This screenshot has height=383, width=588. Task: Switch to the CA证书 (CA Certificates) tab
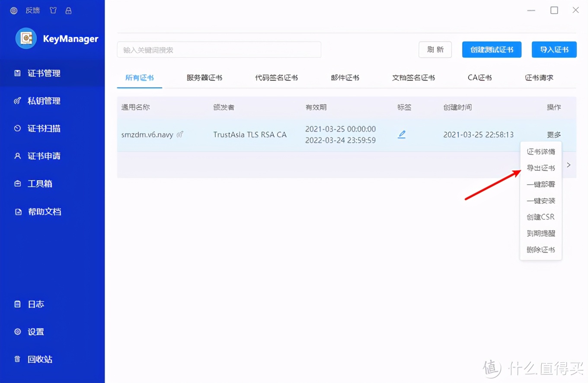point(479,77)
